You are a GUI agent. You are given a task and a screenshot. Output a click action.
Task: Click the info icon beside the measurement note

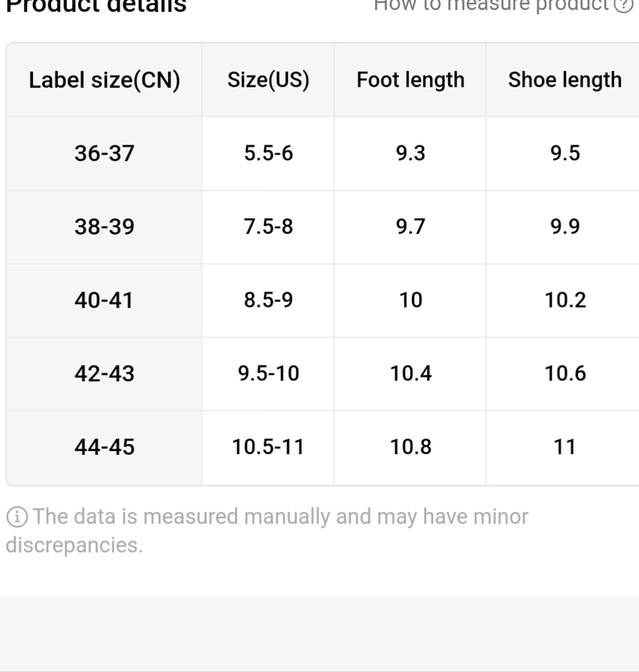[17, 516]
